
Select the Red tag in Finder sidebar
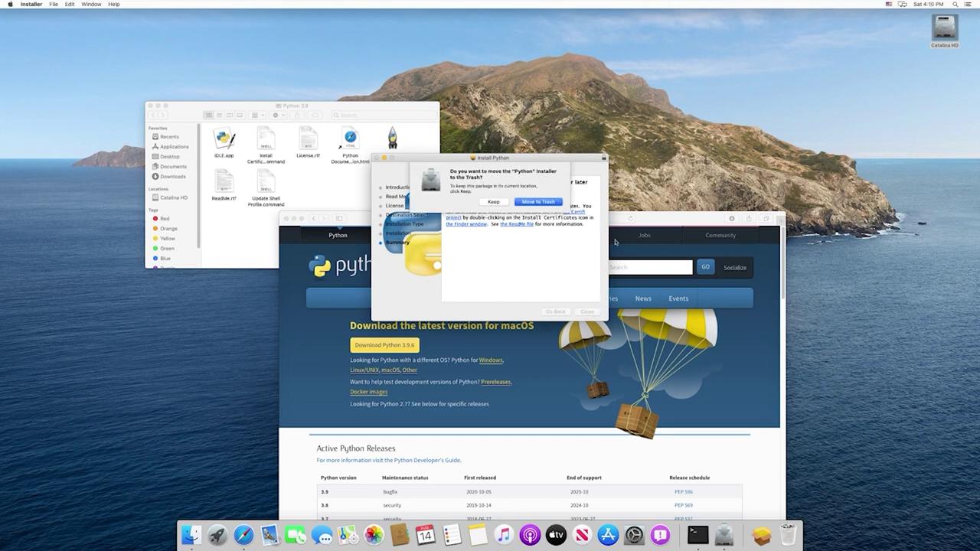tap(165, 219)
